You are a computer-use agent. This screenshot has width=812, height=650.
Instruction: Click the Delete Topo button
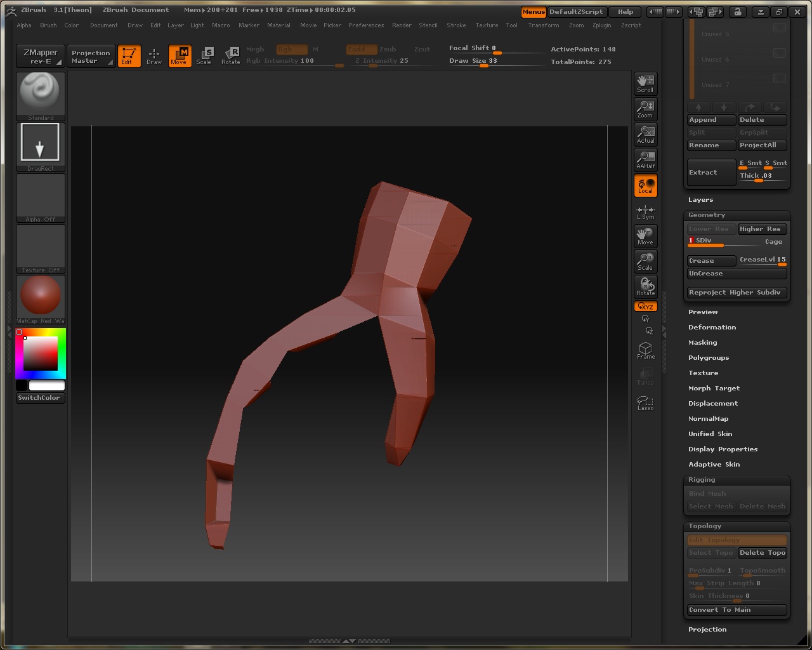[762, 553]
